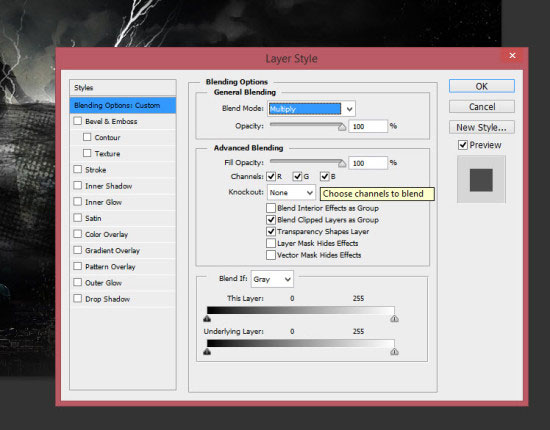Click This Layer white slider handle
Viewport: 550px width, 430px height.
click(395, 318)
